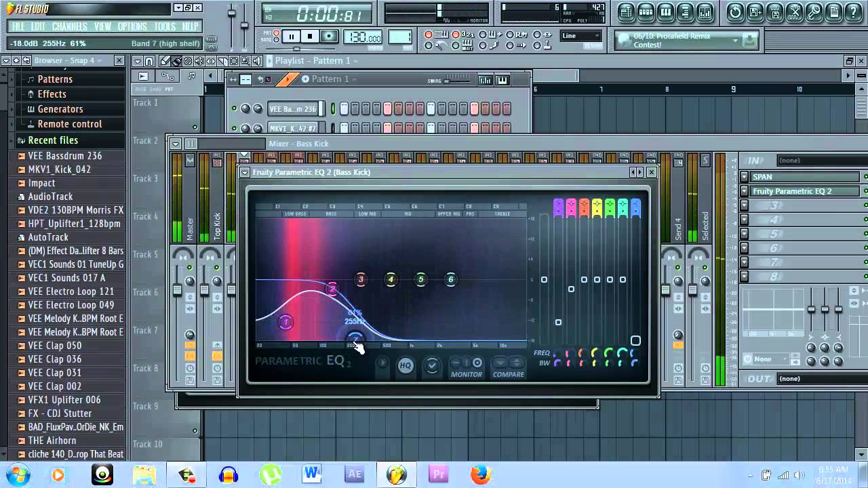Open the Parametric EQ 2 plugin options menu

(x=245, y=172)
